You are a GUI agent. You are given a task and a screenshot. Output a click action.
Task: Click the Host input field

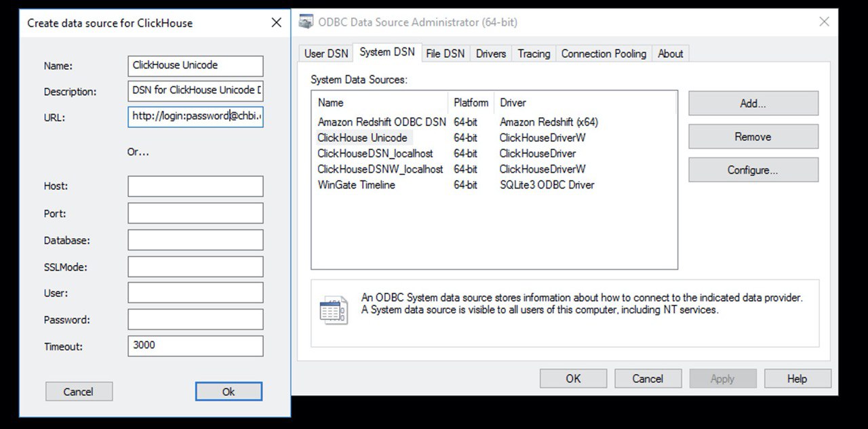pyautogui.click(x=195, y=186)
